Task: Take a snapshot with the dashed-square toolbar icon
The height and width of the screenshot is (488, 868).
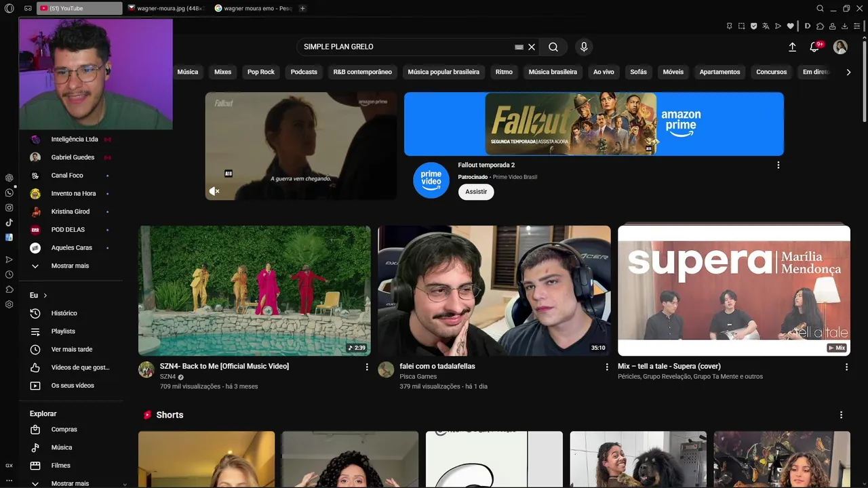Action: point(741,26)
